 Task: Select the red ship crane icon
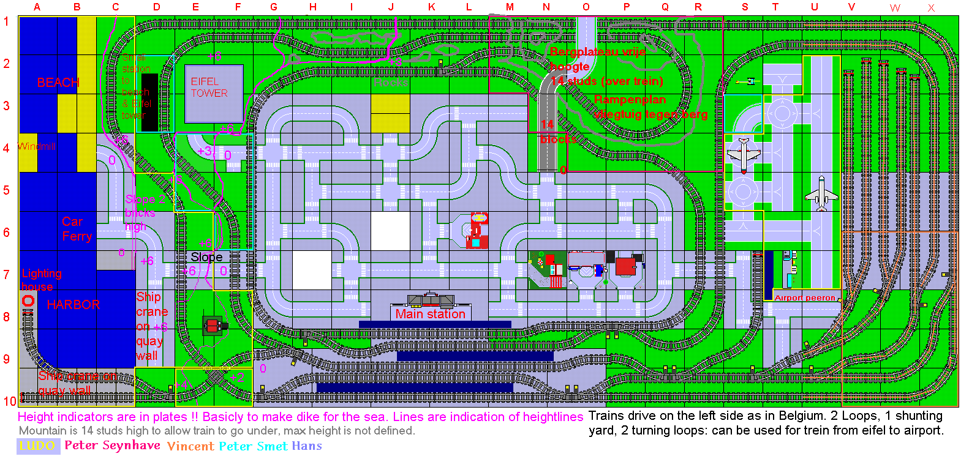coord(215,326)
